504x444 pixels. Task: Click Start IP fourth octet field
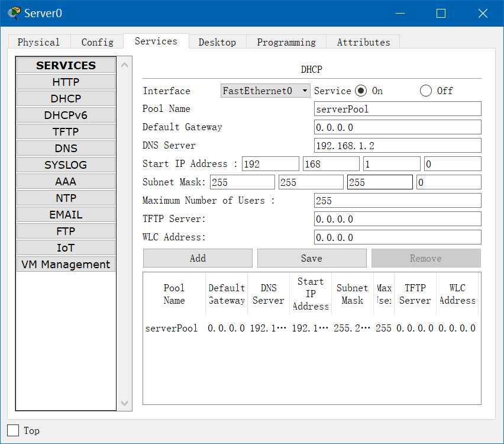[x=453, y=164]
